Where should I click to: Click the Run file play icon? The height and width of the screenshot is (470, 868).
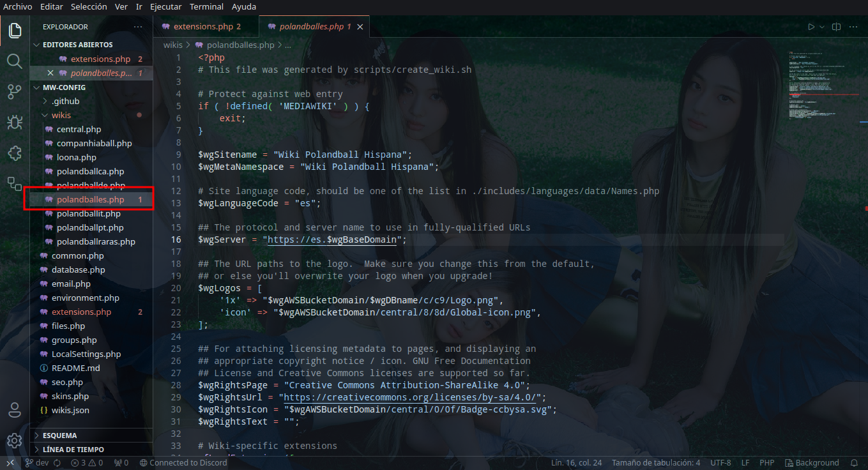[811, 27]
